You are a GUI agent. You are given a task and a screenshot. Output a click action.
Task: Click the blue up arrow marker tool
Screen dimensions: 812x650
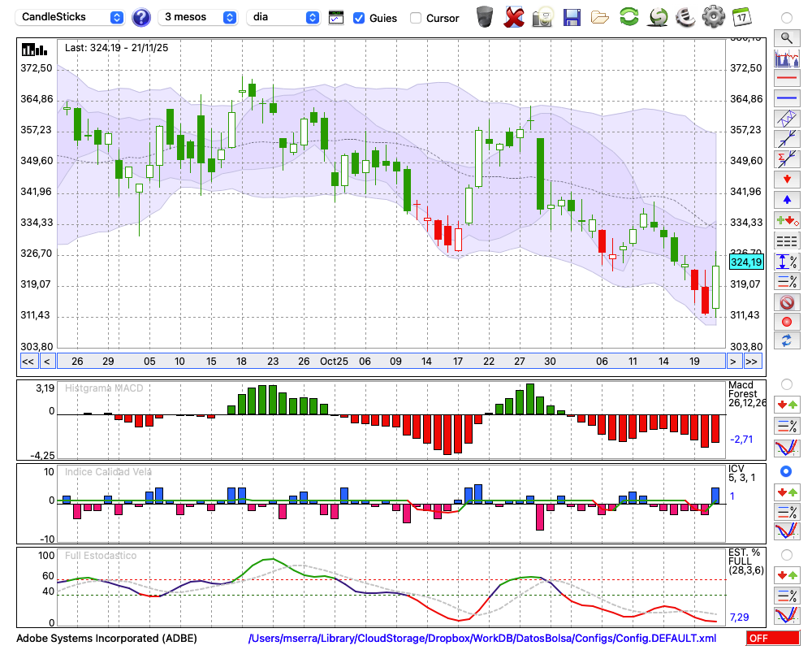click(786, 199)
